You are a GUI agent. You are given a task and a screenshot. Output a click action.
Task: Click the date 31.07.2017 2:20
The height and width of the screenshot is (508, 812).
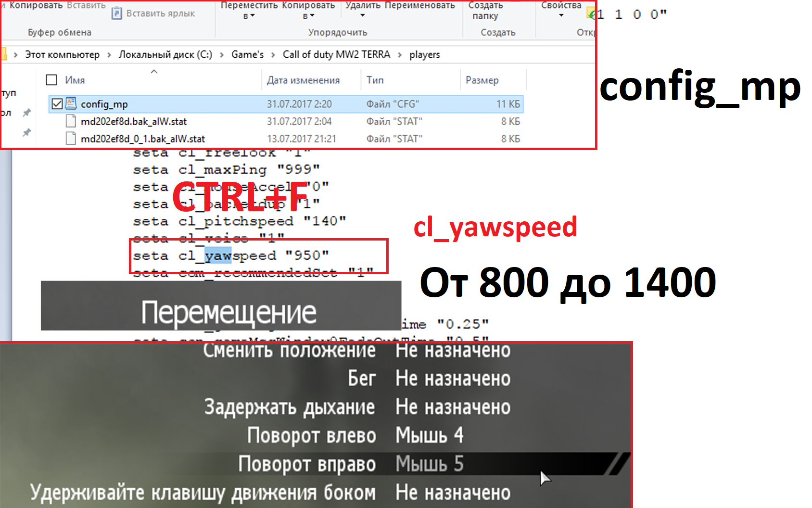299,104
